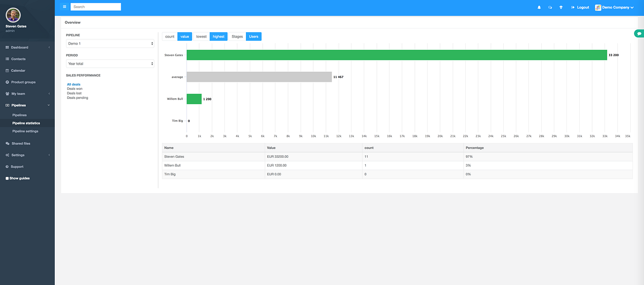Click the 33 200 bar value label
Viewport: 644px width, 285px height.
(x=614, y=55)
